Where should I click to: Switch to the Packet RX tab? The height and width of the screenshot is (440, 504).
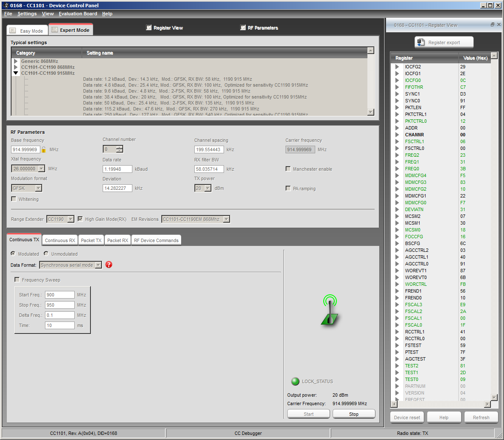pos(118,240)
